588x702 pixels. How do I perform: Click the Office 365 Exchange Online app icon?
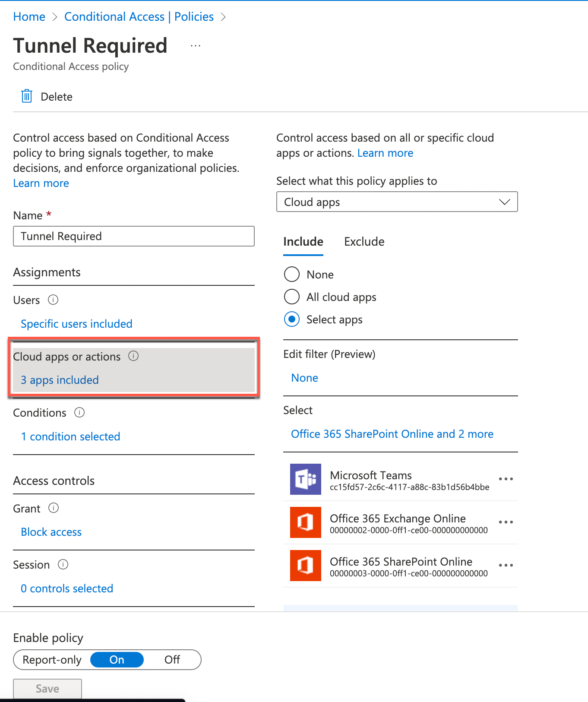tap(306, 522)
